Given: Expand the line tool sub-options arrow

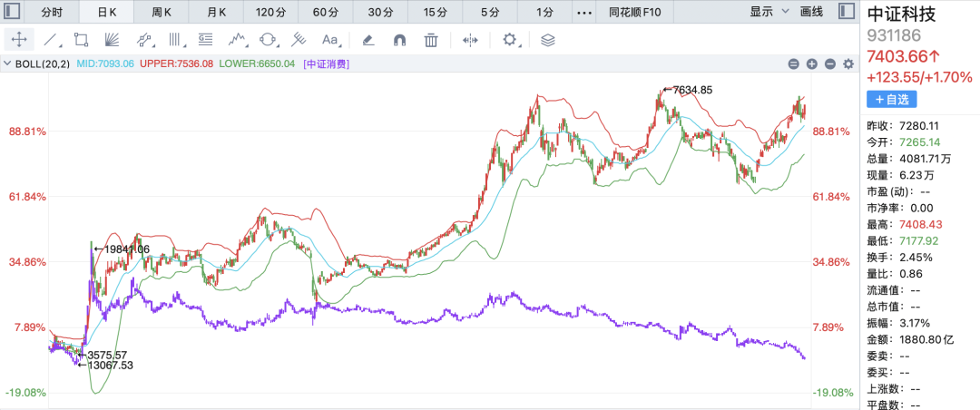Looking at the screenshot, I should pyautogui.click(x=61, y=46).
